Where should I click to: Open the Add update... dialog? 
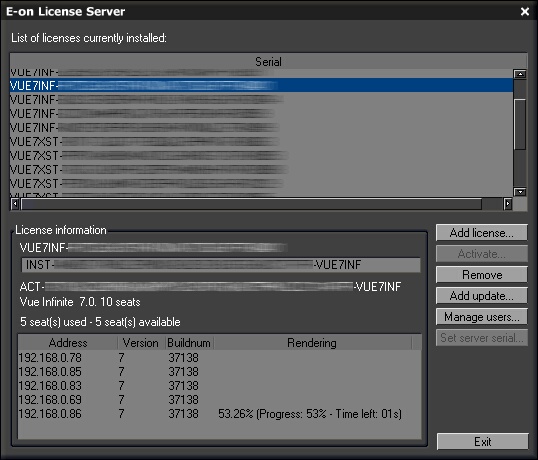[481, 296]
